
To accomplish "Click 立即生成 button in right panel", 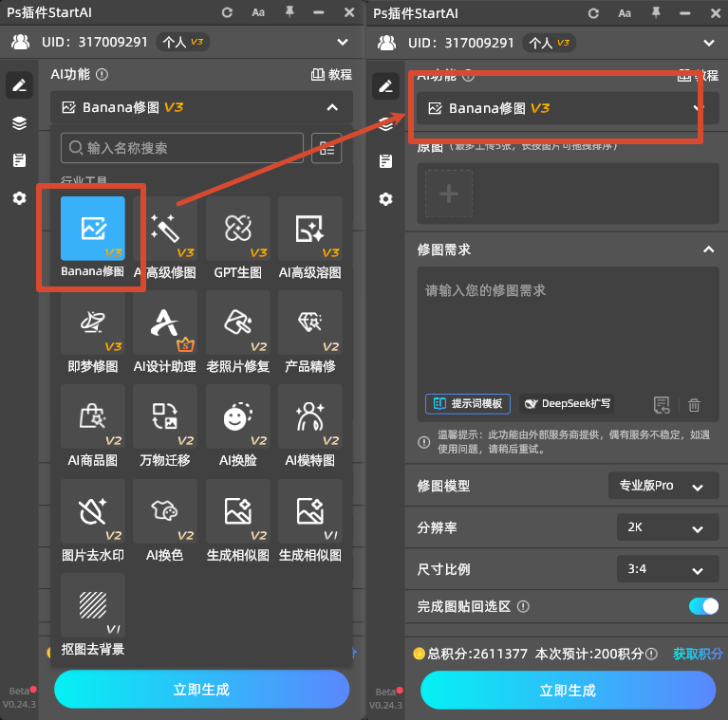I will click(x=568, y=691).
